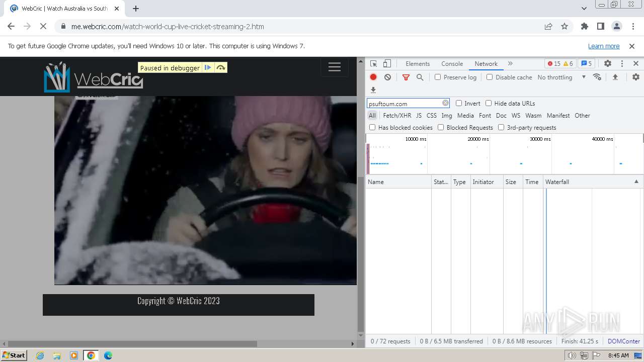Image resolution: width=644 pixels, height=362 pixels.
Task: Sort requests by the Name column header
Action: [398, 182]
